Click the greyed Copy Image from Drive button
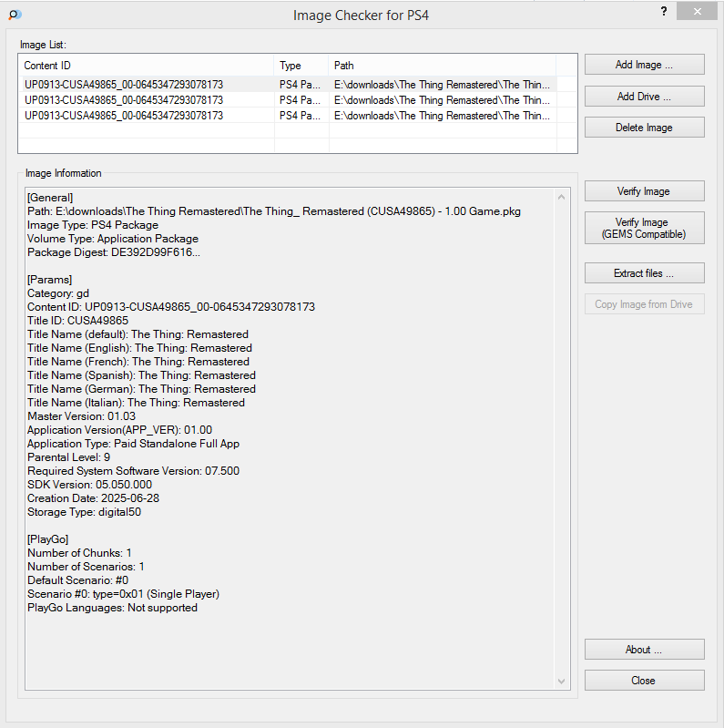724x728 pixels. [x=644, y=304]
